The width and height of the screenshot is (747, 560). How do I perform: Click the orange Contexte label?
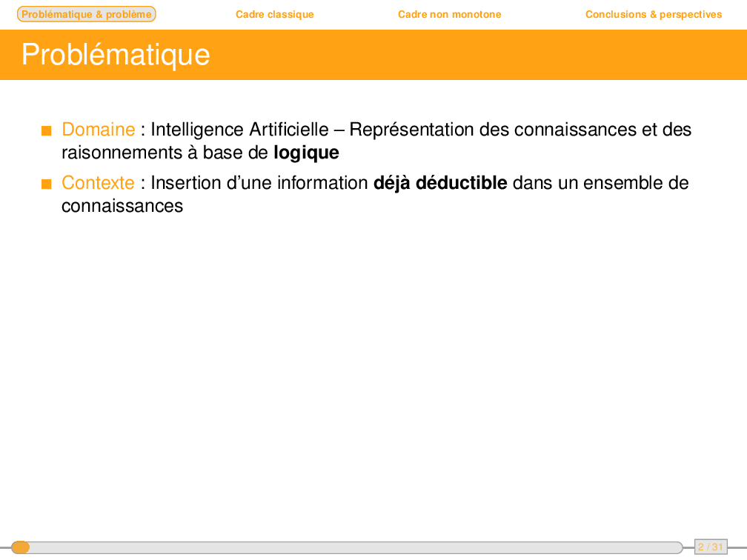click(98, 183)
